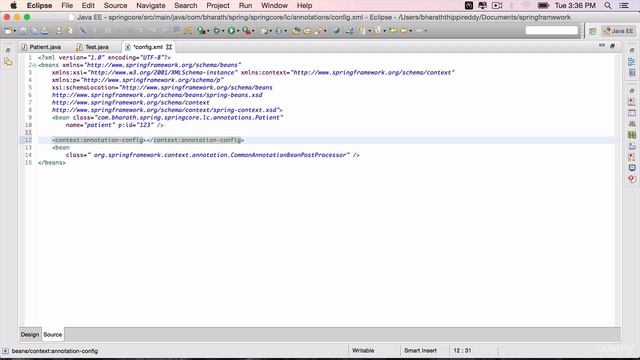The height and width of the screenshot is (360, 640).
Task: Open the macOS Notification Center icon
Action: 624,5
